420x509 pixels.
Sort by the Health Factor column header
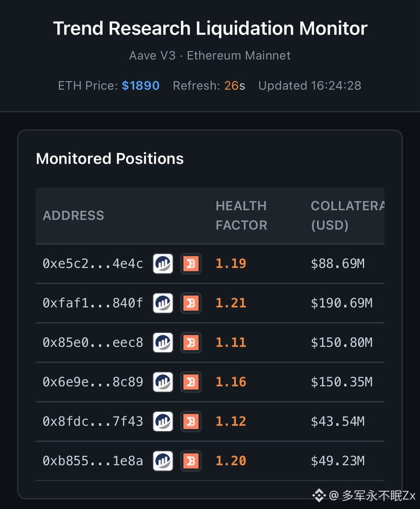coord(241,215)
